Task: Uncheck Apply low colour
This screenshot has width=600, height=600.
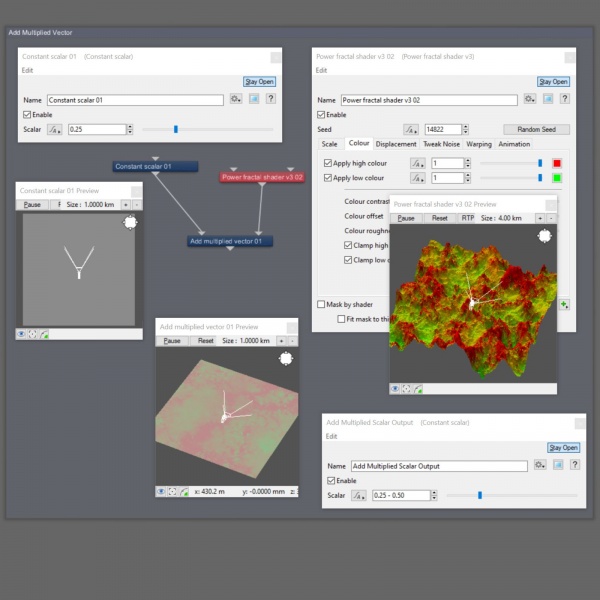Action: 328,178
